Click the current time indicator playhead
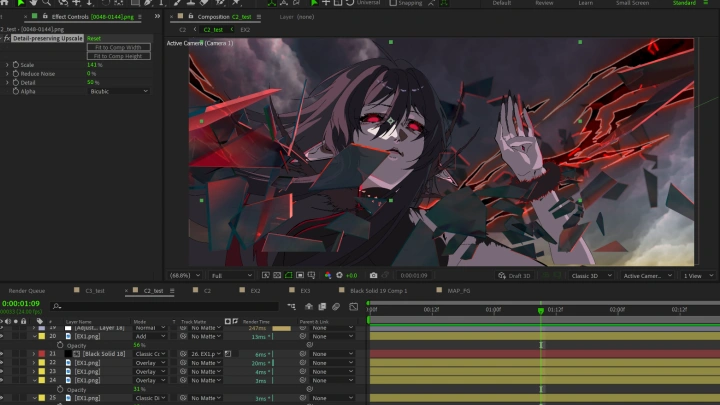Image resolution: width=720 pixels, height=405 pixels. pyautogui.click(x=541, y=310)
